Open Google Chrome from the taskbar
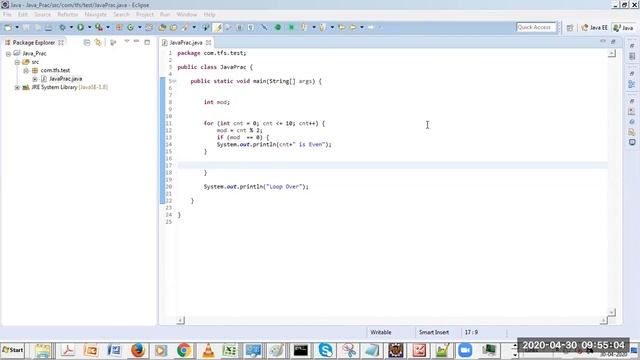The height and width of the screenshot is (360, 640). [184, 350]
